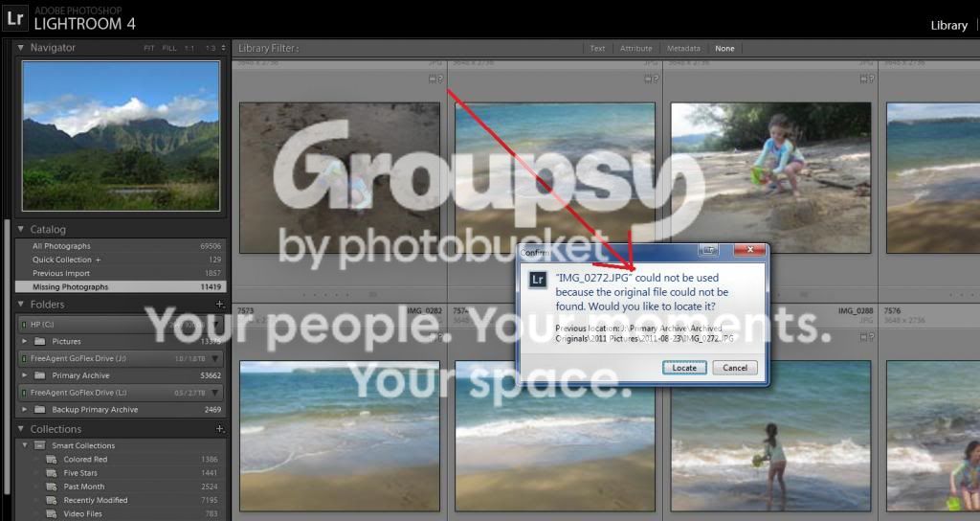
Task: Collapse the Folders panel
Action: (x=21, y=305)
